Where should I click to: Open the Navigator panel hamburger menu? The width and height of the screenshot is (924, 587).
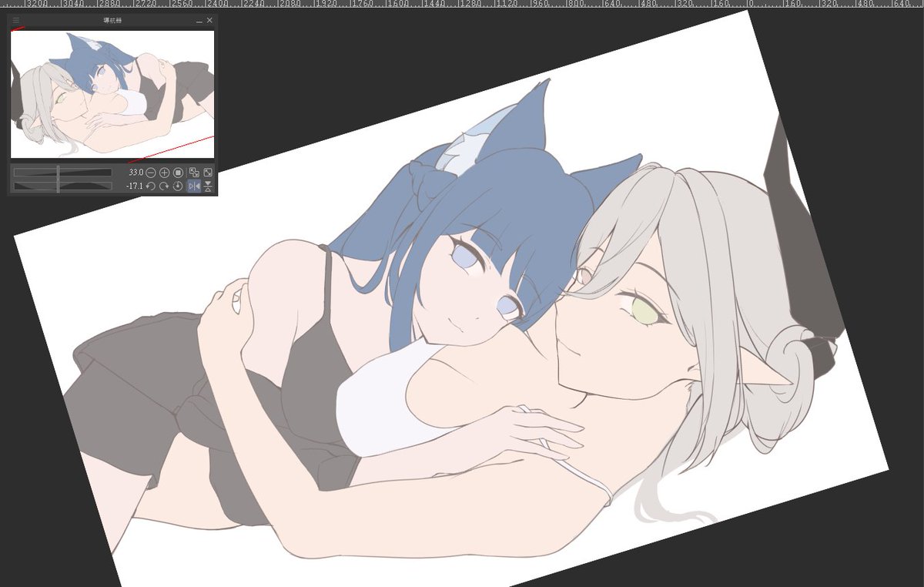16,20
